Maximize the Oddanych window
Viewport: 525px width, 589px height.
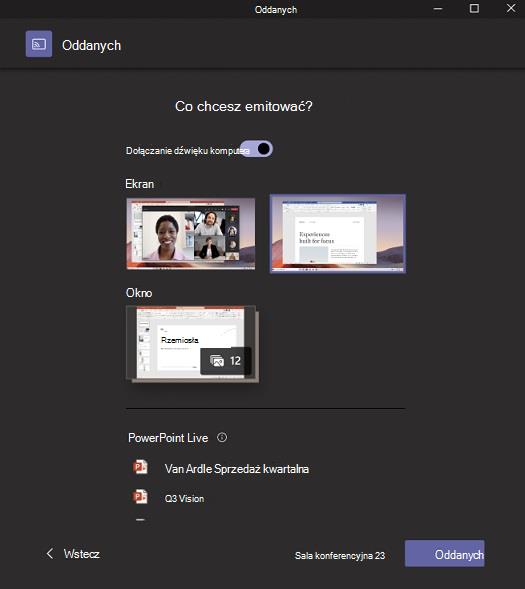tap(474, 8)
